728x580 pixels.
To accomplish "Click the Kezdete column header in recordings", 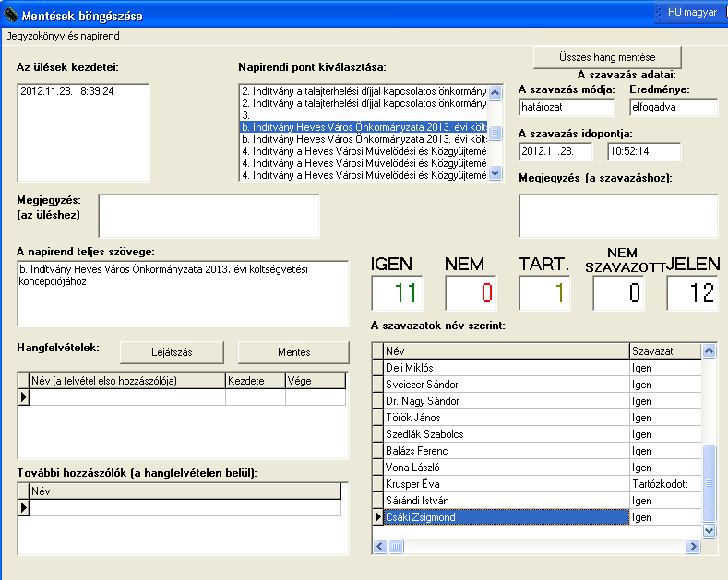I will pos(256,381).
